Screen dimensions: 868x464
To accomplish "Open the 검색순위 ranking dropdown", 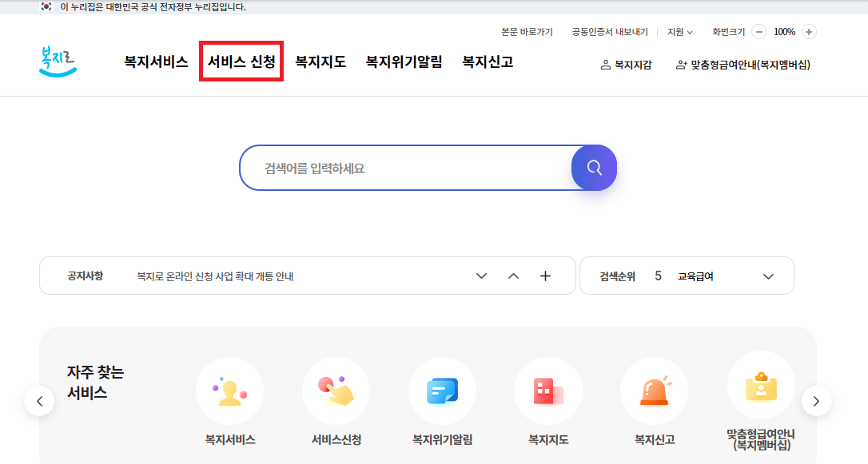I will (x=768, y=275).
